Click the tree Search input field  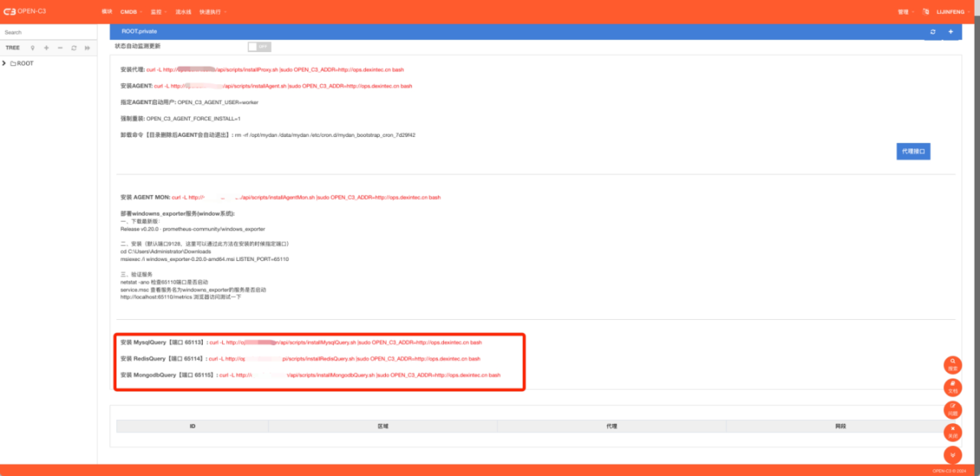(x=48, y=32)
